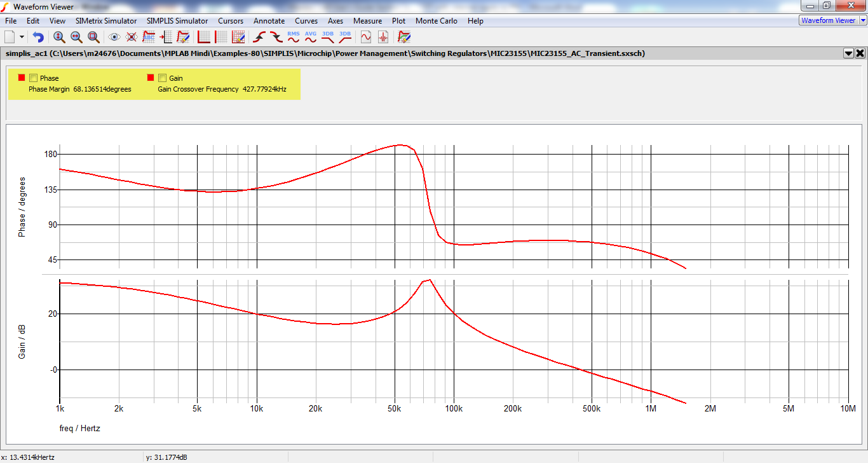Screen dimensions: 868x463
Task: Click the Gain Crossover Frequency 427.77924kHz value
Action: [264, 89]
